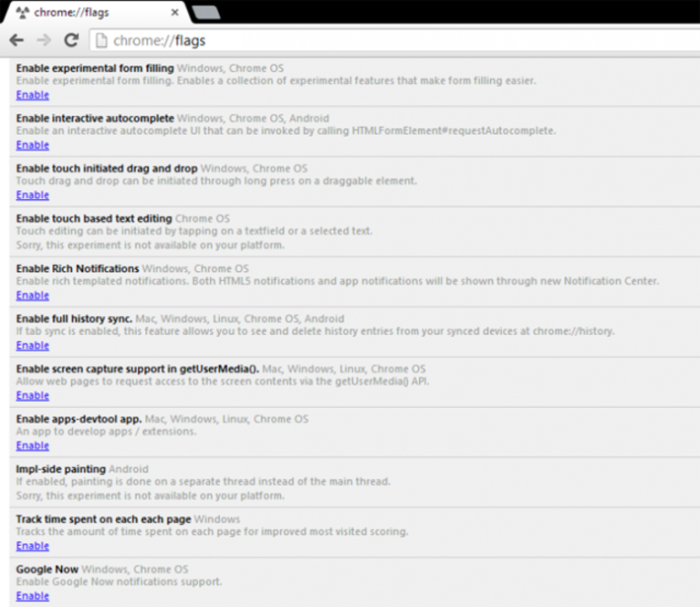Enable interactive autocomplete flag

point(33,145)
